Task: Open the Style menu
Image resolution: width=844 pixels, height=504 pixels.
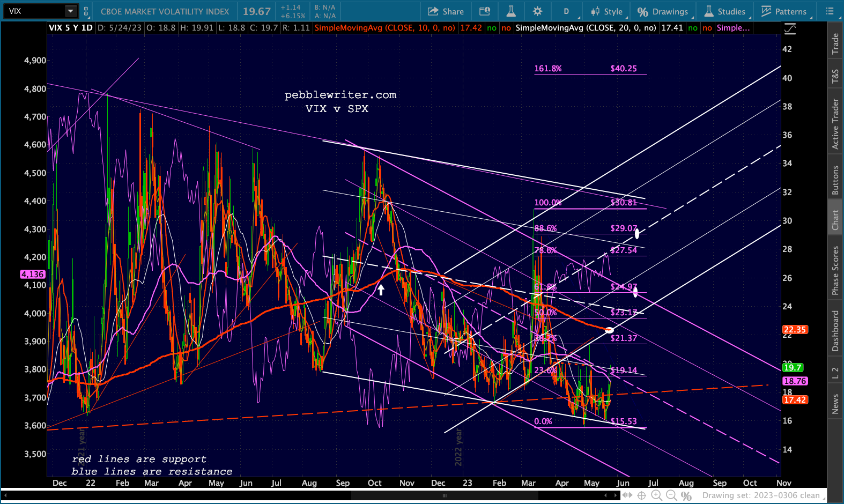Action: point(606,11)
